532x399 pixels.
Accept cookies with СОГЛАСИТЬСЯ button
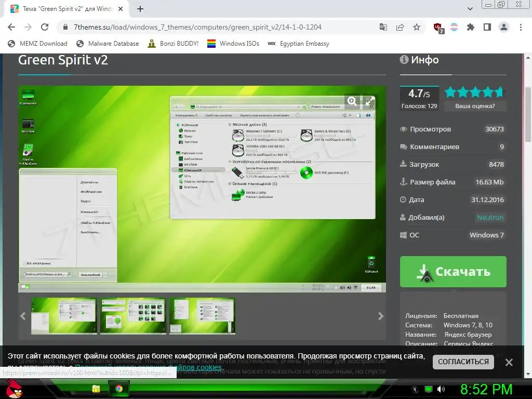point(463,362)
